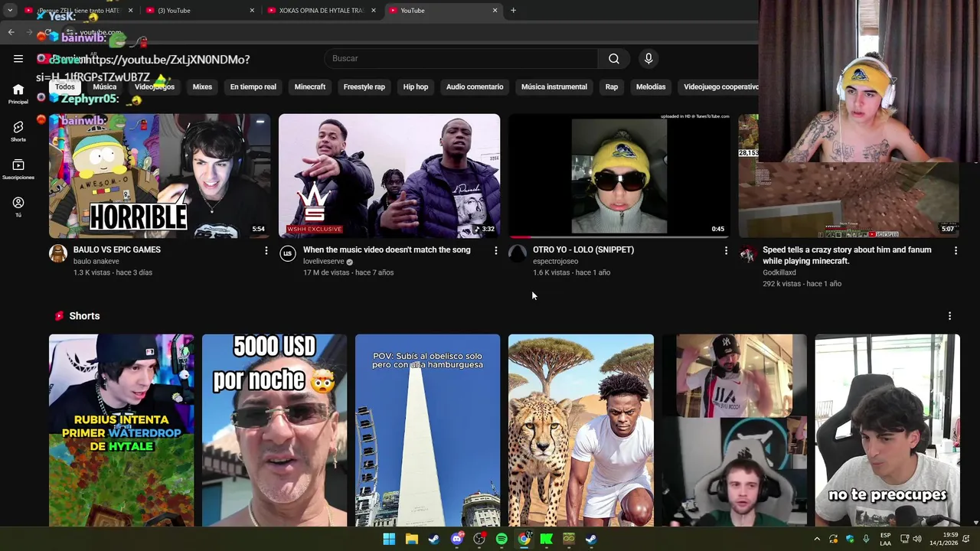Image resolution: width=980 pixels, height=551 pixels.
Task: Focus the Buscar search field
Action: click(x=462, y=59)
